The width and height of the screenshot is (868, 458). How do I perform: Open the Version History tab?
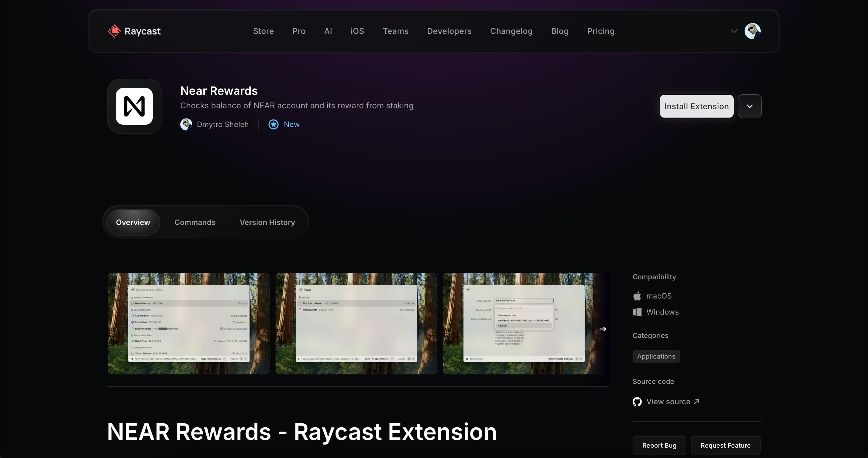[267, 222]
